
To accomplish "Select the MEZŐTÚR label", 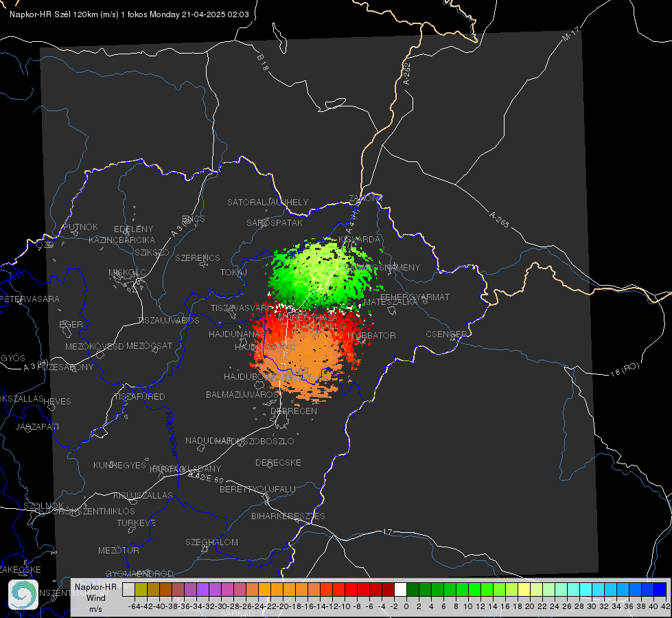I will (x=119, y=551).
